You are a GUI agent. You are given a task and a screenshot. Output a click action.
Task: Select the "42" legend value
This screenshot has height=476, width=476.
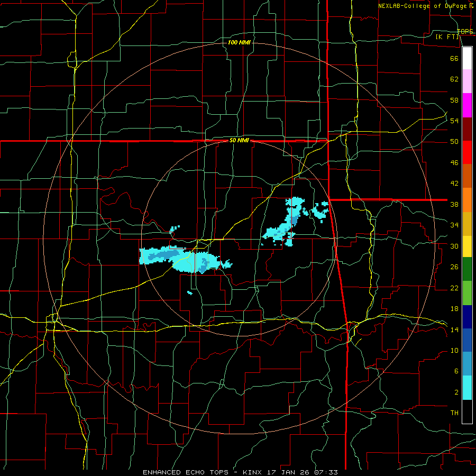click(454, 184)
